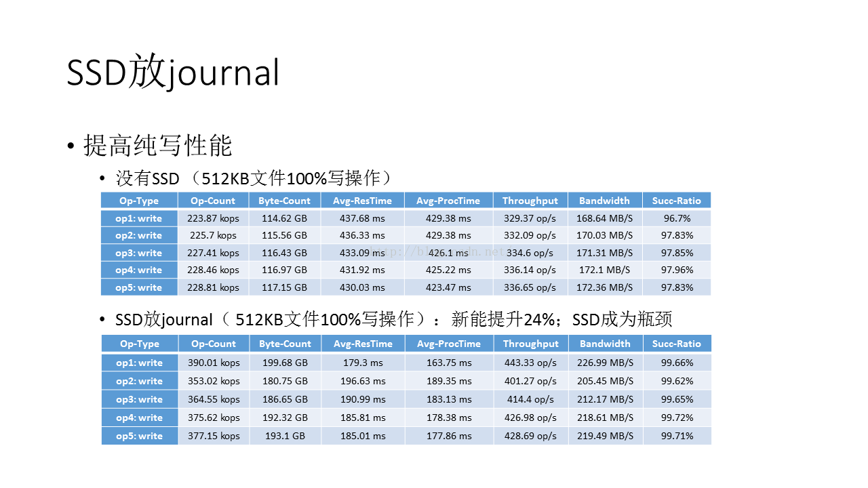This screenshot has width=868, height=488.
Task: Select the ratio "97.96%"
Action: [x=677, y=270]
